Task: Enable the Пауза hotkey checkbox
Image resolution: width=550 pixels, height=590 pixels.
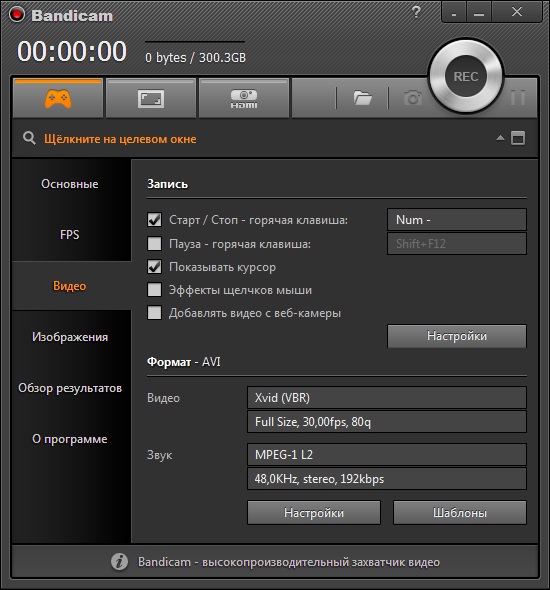Action: 154,243
